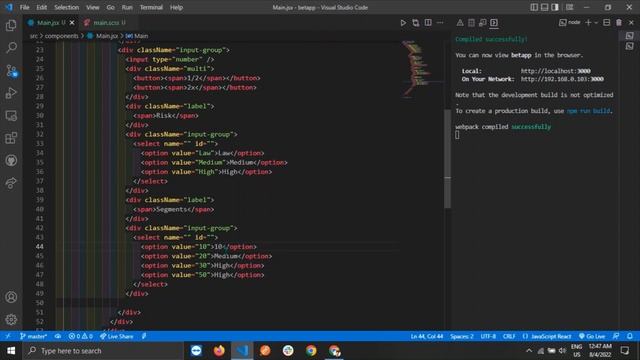Select the Terminal panel icon
The height and width of the screenshot is (360, 640).
(x=494, y=23)
